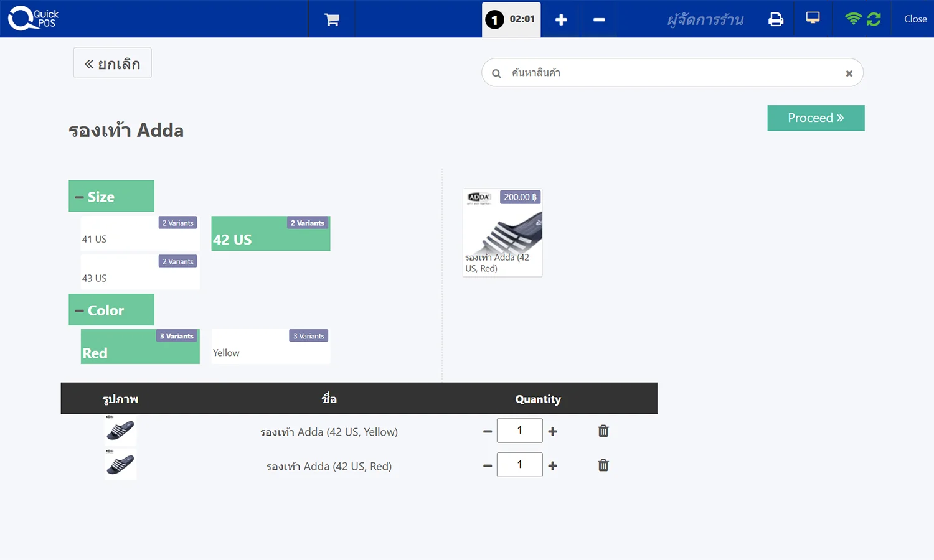934x560 pixels.
Task: Select the 43 US size option
Action: pos(140,273)
